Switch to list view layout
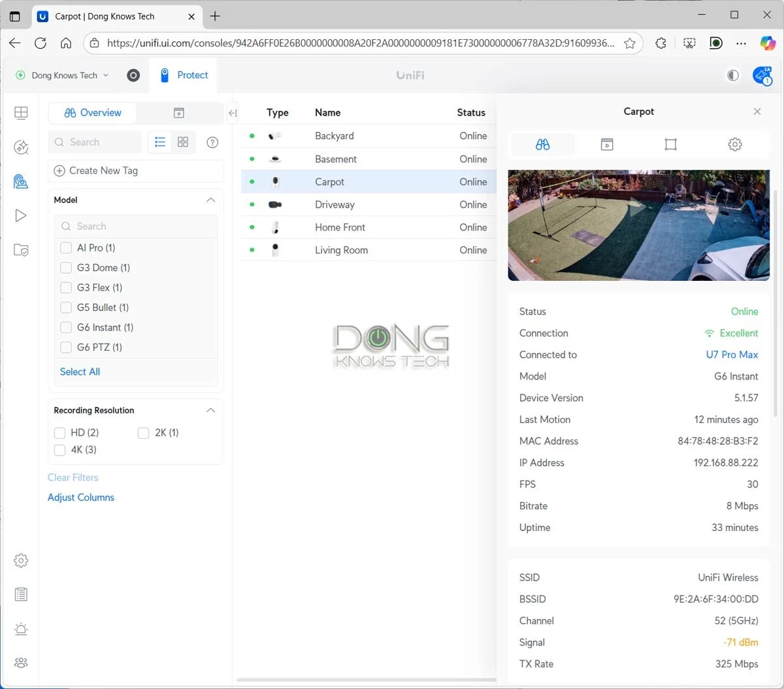Image resolution: width=784 pixels, height=689 pixels. [x=160, y=142]
